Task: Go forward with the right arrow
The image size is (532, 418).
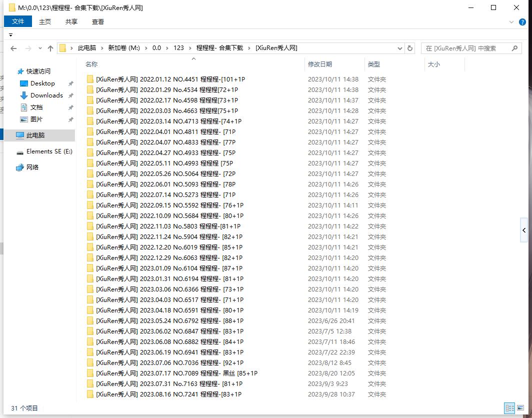Action: [28, 48]
